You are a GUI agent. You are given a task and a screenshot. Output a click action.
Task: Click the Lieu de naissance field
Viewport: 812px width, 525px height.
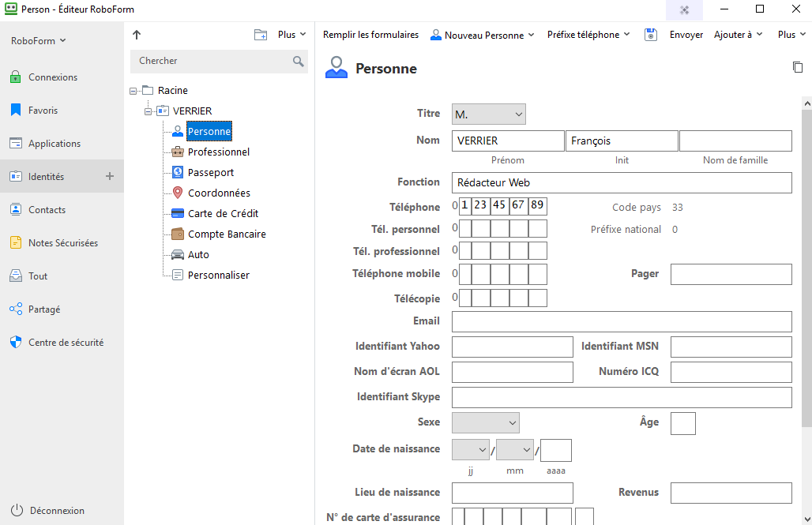(512, 493)
